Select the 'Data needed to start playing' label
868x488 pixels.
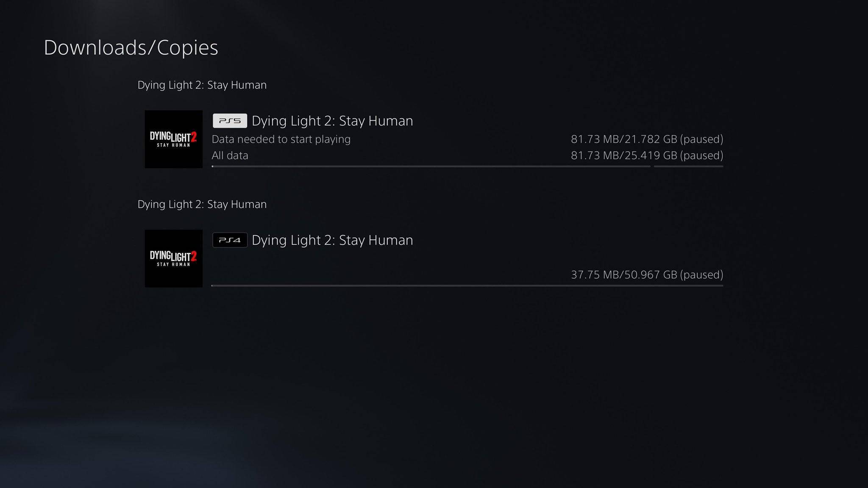(281, 139)
